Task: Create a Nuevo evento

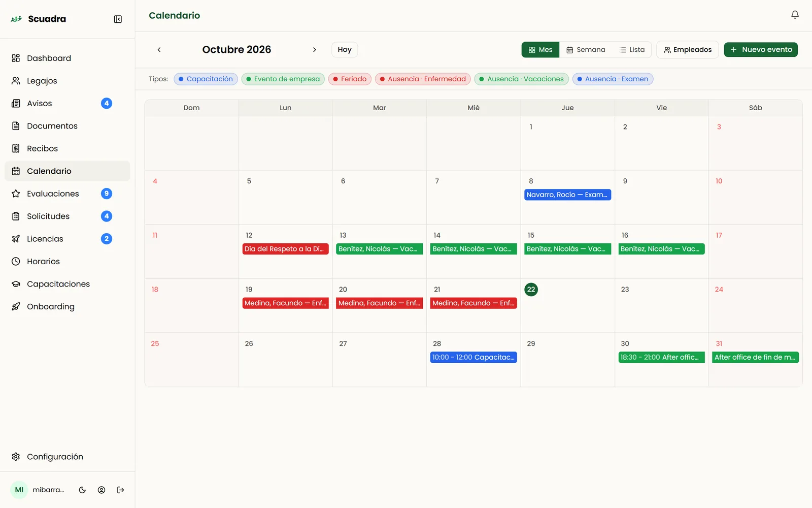Action: (761, 50)
